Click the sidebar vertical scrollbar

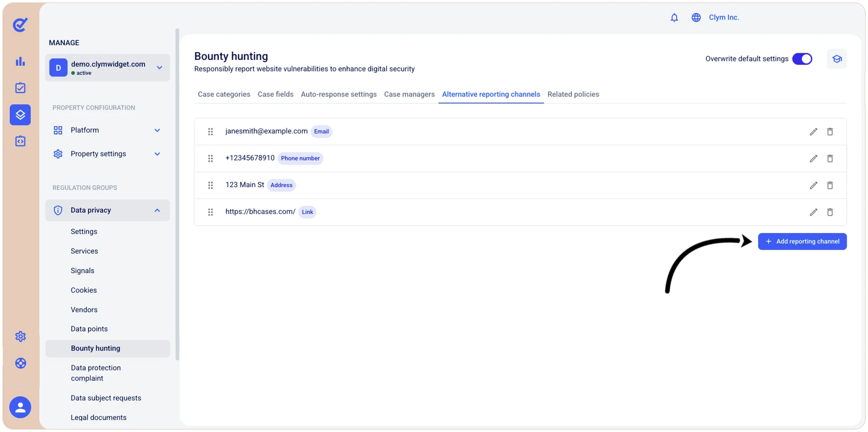(x=177, y=195)
